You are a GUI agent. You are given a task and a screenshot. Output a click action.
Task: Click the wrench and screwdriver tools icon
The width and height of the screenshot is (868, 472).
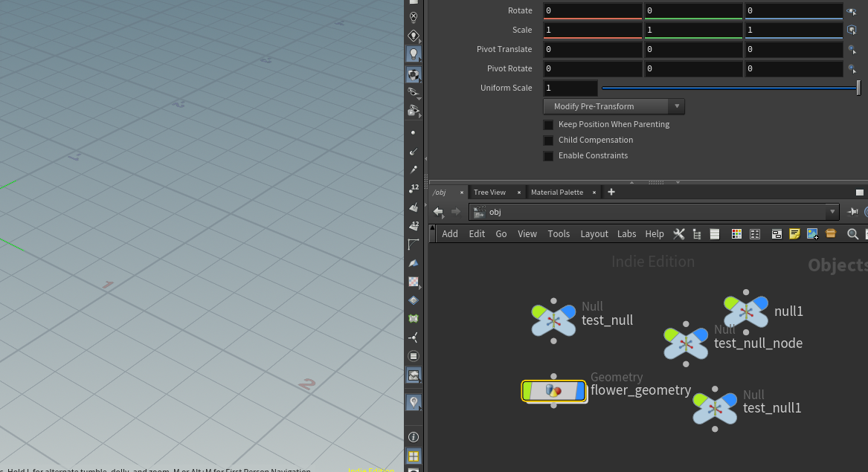click(x=678, y=233)
